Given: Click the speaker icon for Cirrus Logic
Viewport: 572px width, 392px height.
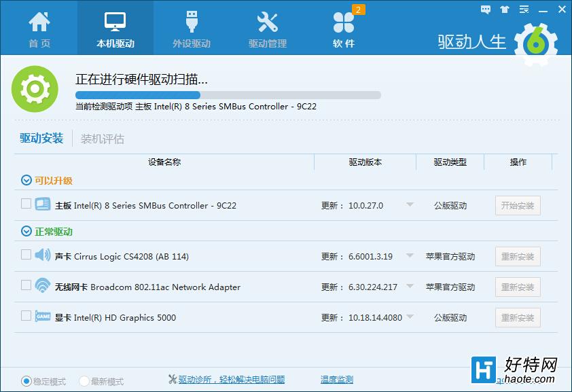Looking at the screenshot, I should [x=43, y=255].
